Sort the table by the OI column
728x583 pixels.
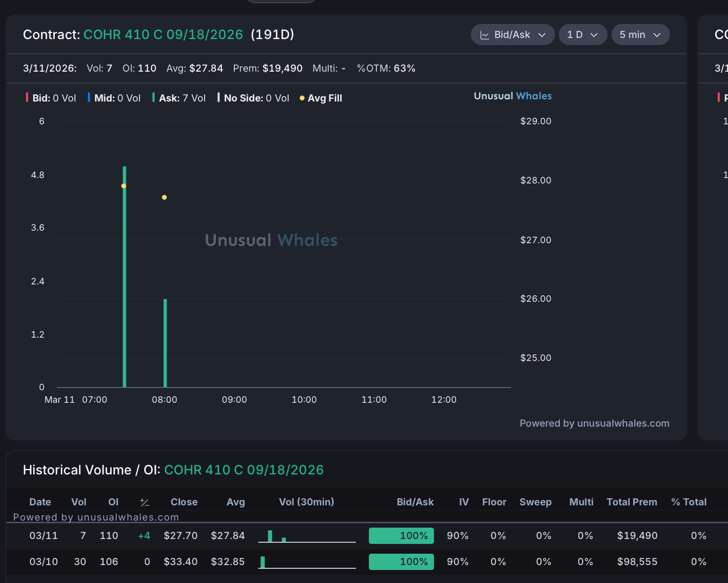click(x=113, y=502)
